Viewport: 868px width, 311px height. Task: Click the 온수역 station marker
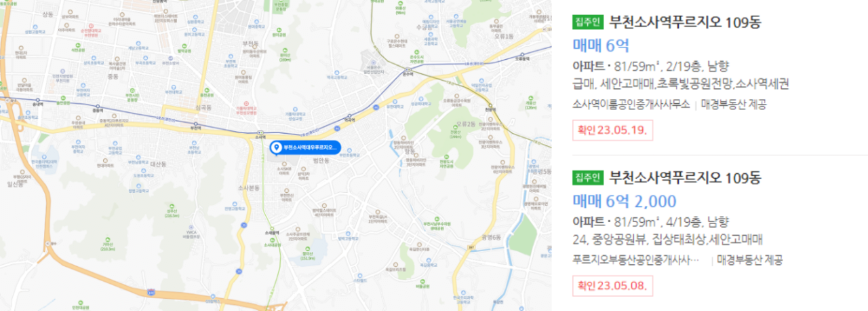pyautogui.click(x=408, y=69)
